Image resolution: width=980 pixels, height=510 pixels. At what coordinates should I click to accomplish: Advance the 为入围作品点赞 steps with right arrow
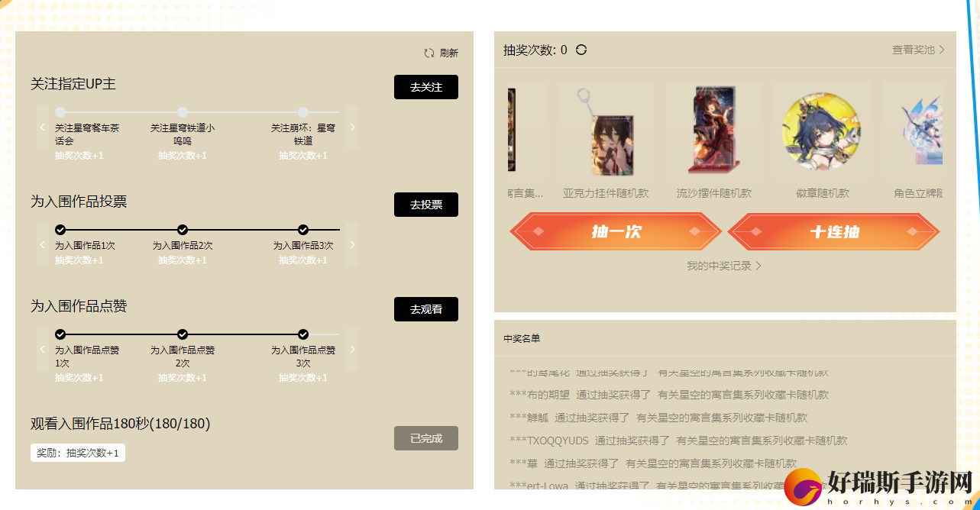click(x=352, y=350)
